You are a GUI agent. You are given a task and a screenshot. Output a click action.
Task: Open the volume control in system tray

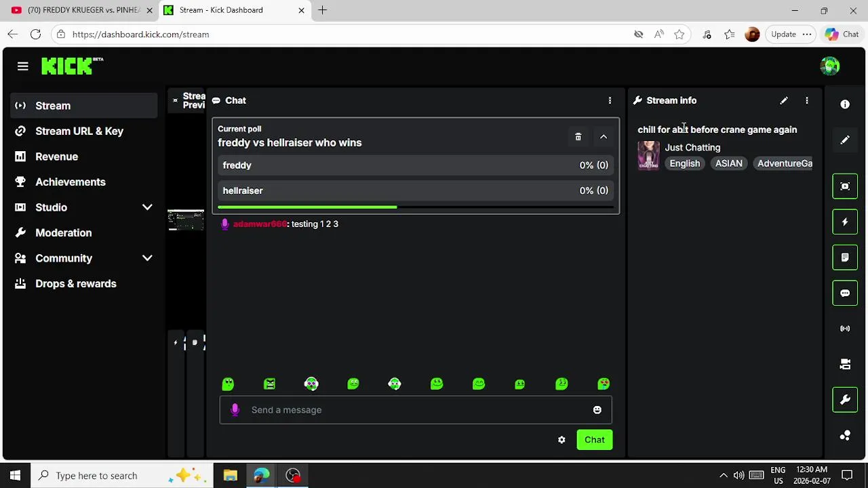coord(738,475)
